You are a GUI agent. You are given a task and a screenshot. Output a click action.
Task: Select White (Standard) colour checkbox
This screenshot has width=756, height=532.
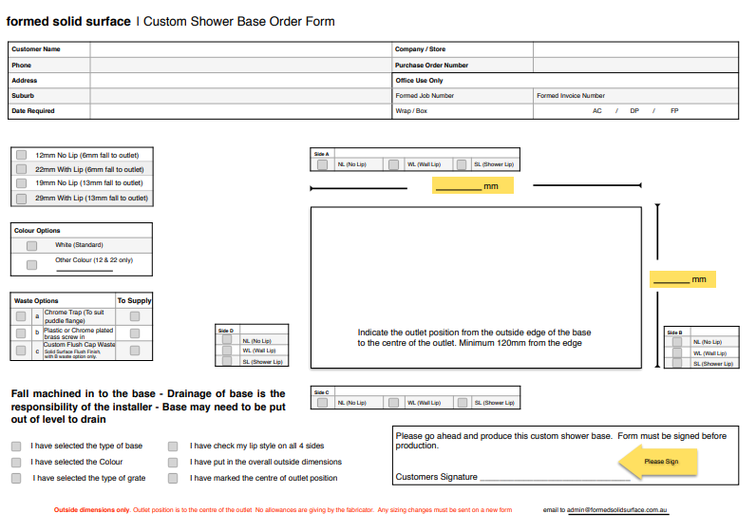coord(32,246)
